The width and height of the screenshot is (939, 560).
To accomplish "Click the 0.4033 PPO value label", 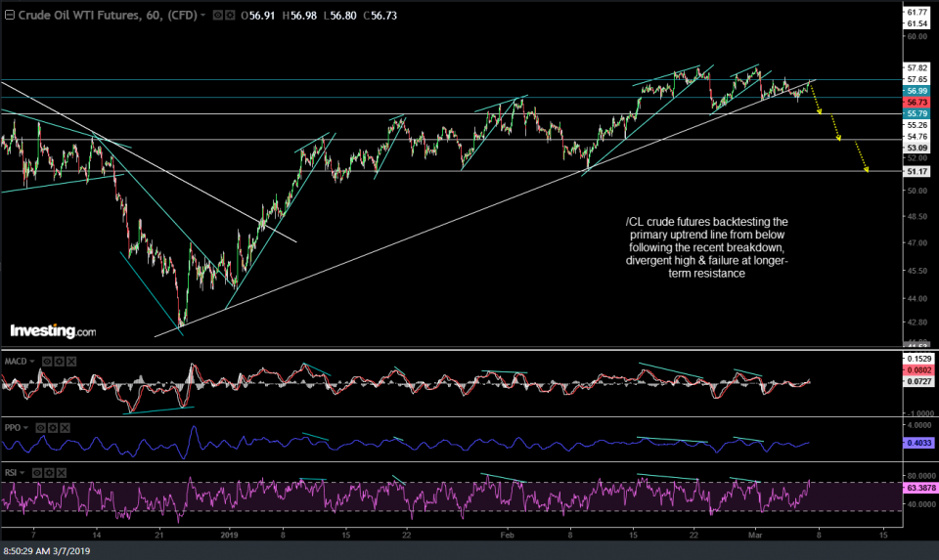I will tap(918, 443).
